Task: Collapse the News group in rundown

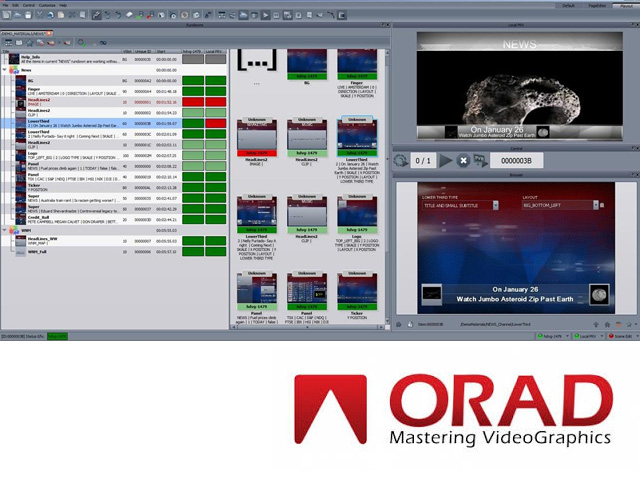Action: click(x=4, y=70)
